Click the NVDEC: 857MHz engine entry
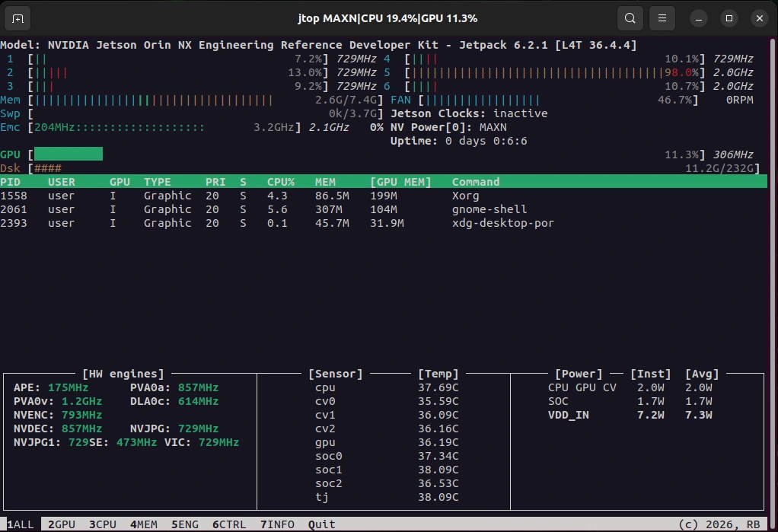The width and height of the screenshot is (778, 532). coord(58,428)
